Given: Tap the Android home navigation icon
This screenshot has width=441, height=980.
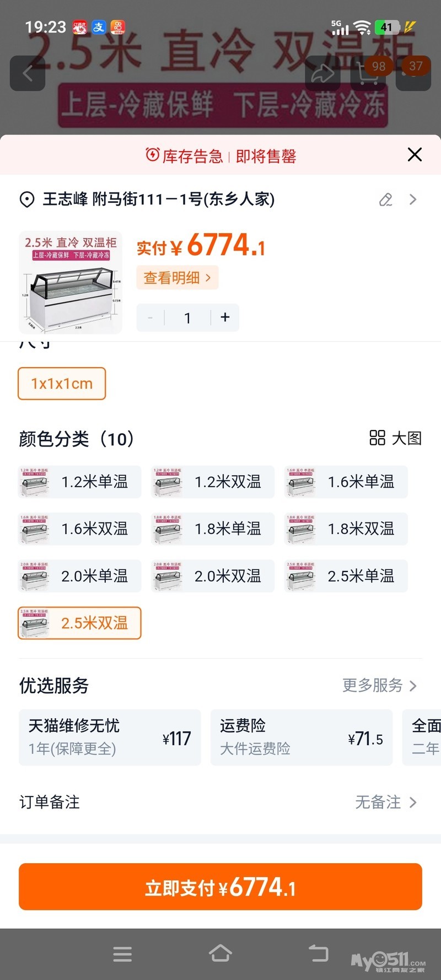Looking at the screenshot, I should [220, 954].
